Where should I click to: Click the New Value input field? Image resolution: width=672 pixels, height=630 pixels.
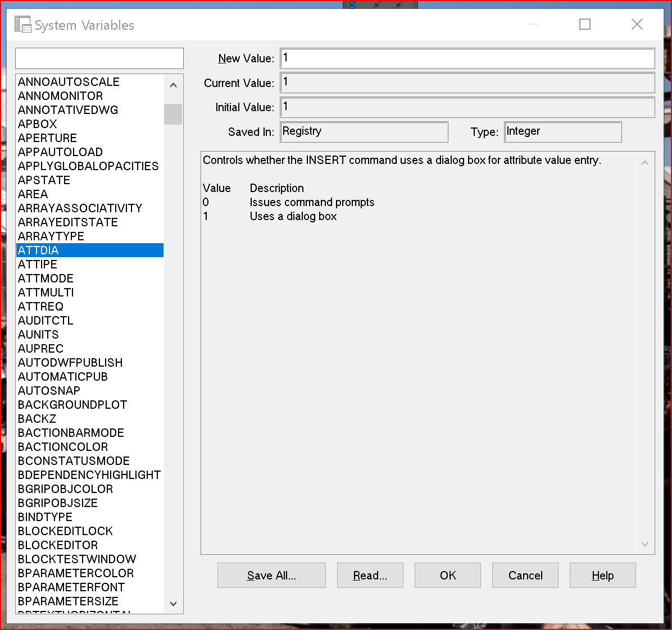point(467,58)
